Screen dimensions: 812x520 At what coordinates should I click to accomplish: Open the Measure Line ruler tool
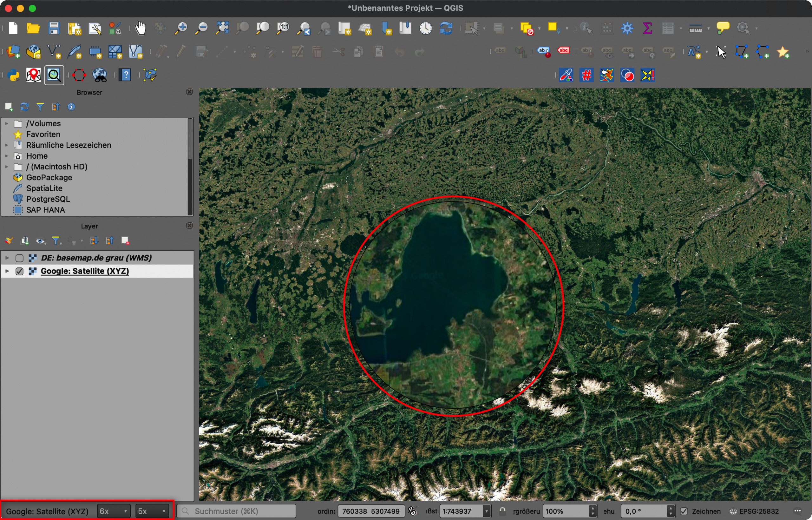(695, 28)
